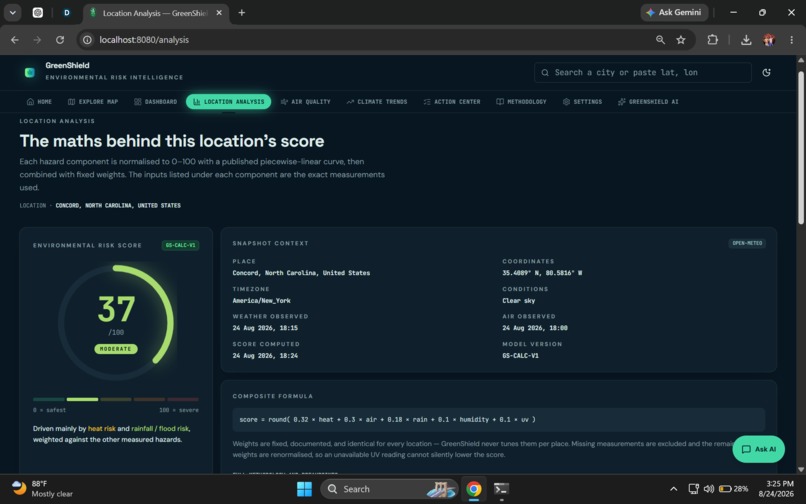Focus the city search input field
The image size is (806, 504).
[x=643, y=73]
